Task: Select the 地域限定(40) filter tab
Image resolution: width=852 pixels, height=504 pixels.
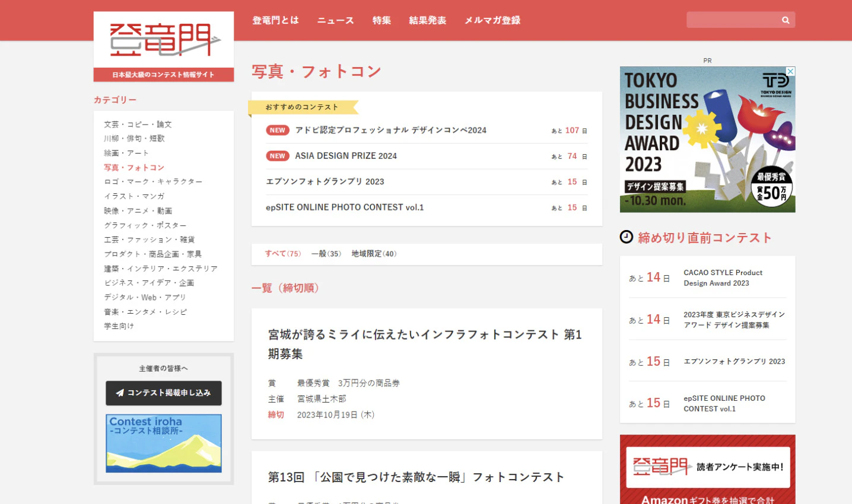Action: [x=374, y=254]
